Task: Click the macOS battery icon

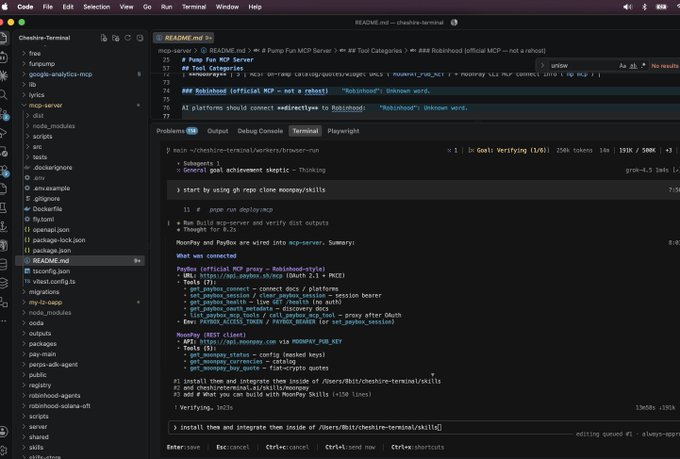Action: [x=661, y=7]
